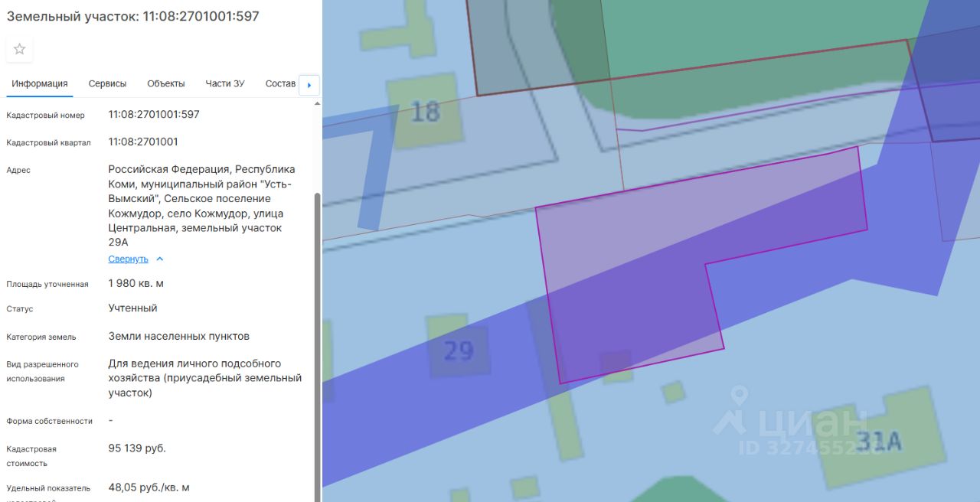Image resolution: width=980 pixels, height=502 pixels.
Task: Switch to the Объекты tab
Action: (166, 84)
